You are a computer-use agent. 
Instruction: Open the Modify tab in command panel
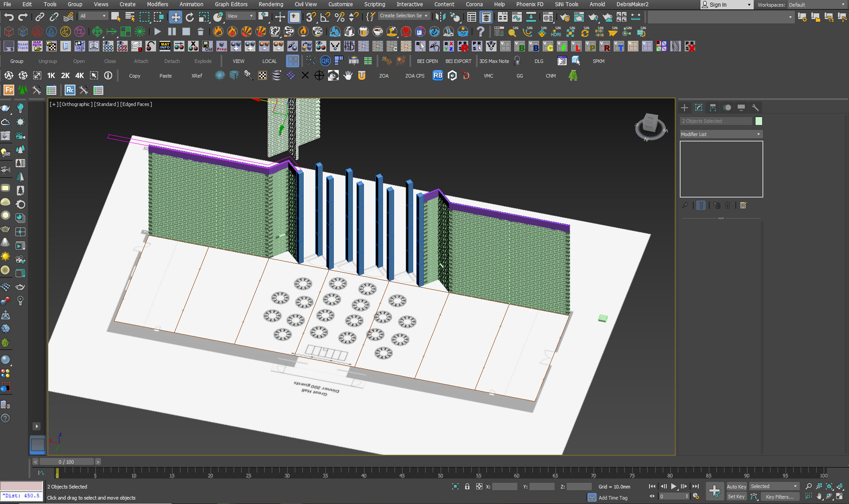pos(699,108)
